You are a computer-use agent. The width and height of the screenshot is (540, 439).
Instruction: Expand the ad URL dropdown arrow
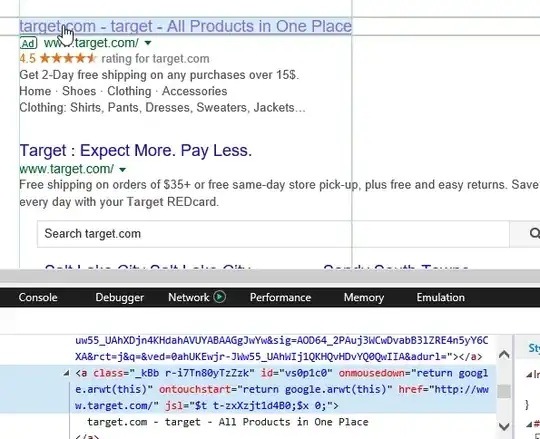point(148,43)
